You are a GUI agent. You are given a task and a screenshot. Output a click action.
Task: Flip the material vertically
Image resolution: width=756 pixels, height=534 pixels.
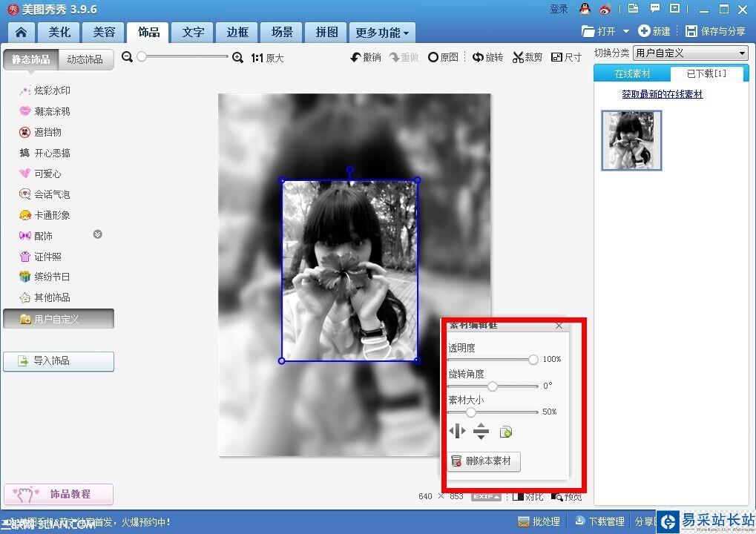[x=481, y=432]
